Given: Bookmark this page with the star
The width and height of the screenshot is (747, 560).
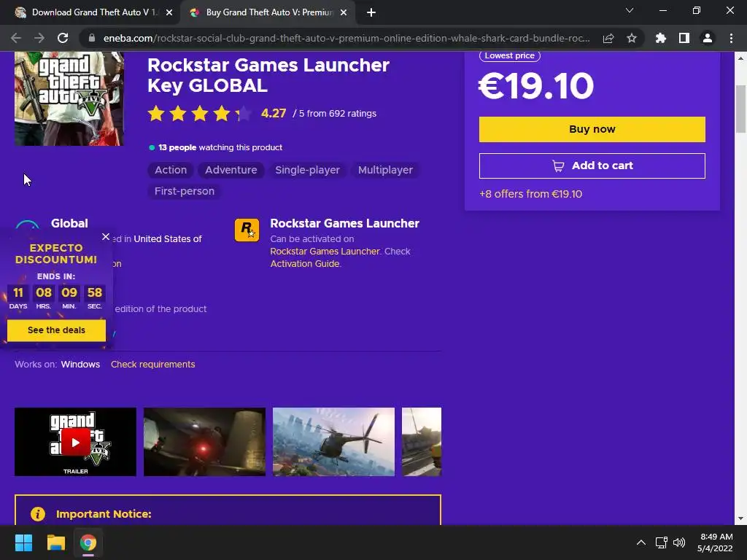Looking at the screenshot, I should click(x=632, y=38).
